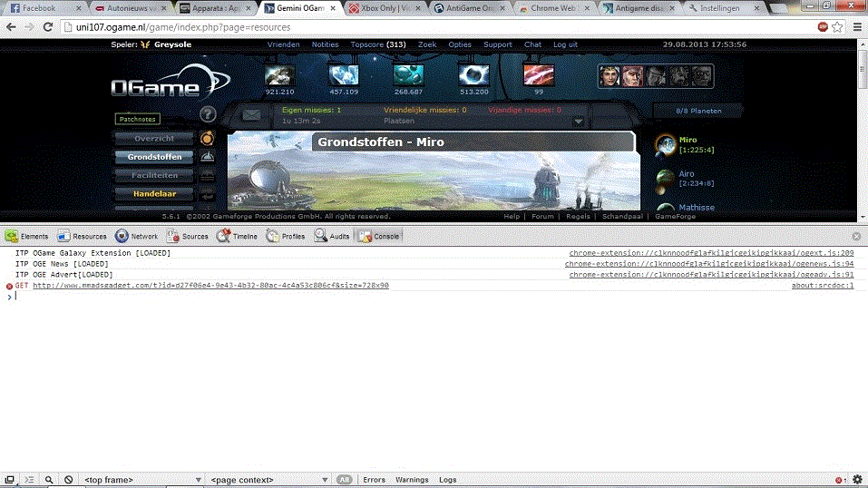Bookmark page with the star icon
868x488 pixels.
pyautogui.click(x=837, y=26)
